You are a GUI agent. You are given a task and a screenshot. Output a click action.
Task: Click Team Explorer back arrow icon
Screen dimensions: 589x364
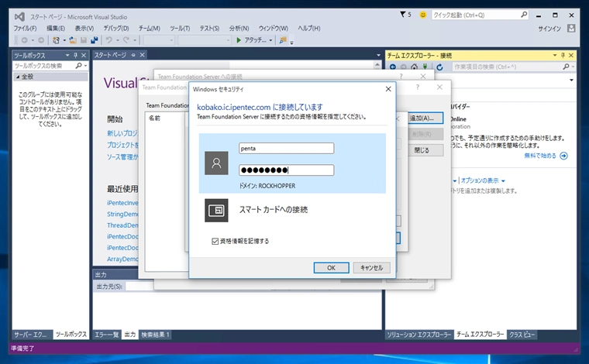(393, 67)
